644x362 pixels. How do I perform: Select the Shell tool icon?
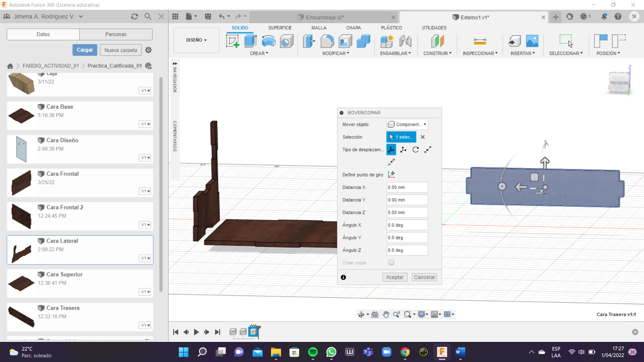click(x=345, y=41)
